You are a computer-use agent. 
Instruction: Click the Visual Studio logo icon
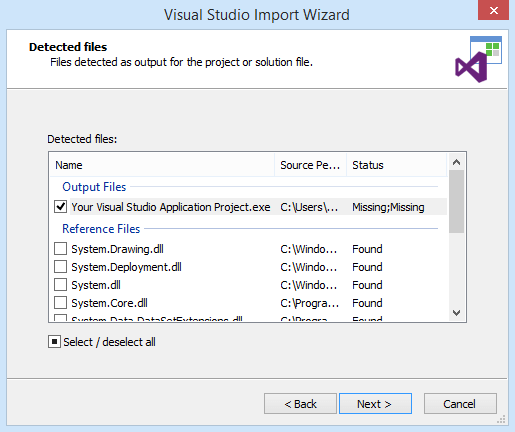click(478, 59)
